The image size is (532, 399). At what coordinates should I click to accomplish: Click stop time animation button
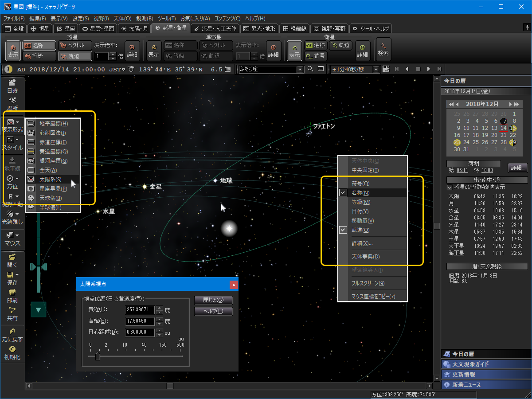[418, 69]
